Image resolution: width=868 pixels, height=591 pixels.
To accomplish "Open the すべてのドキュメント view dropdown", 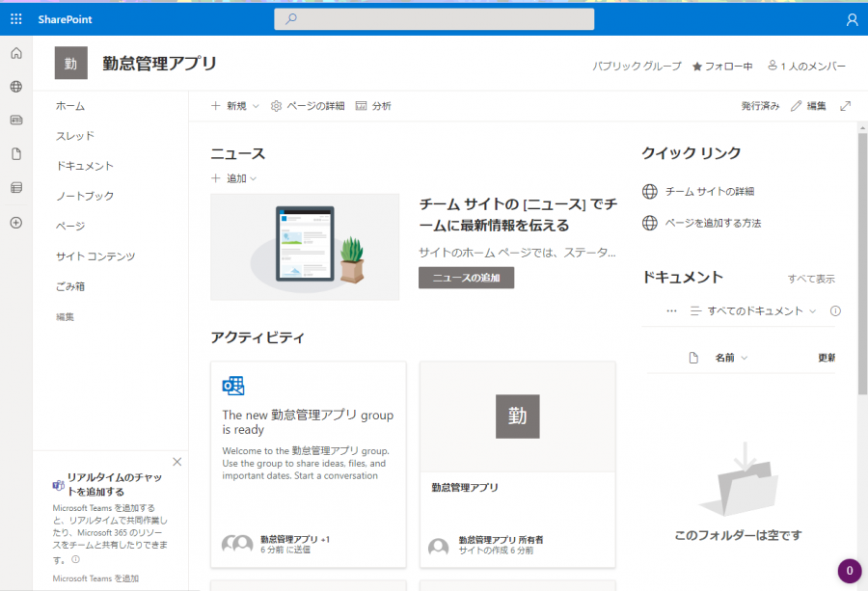I will pos(753,311).
